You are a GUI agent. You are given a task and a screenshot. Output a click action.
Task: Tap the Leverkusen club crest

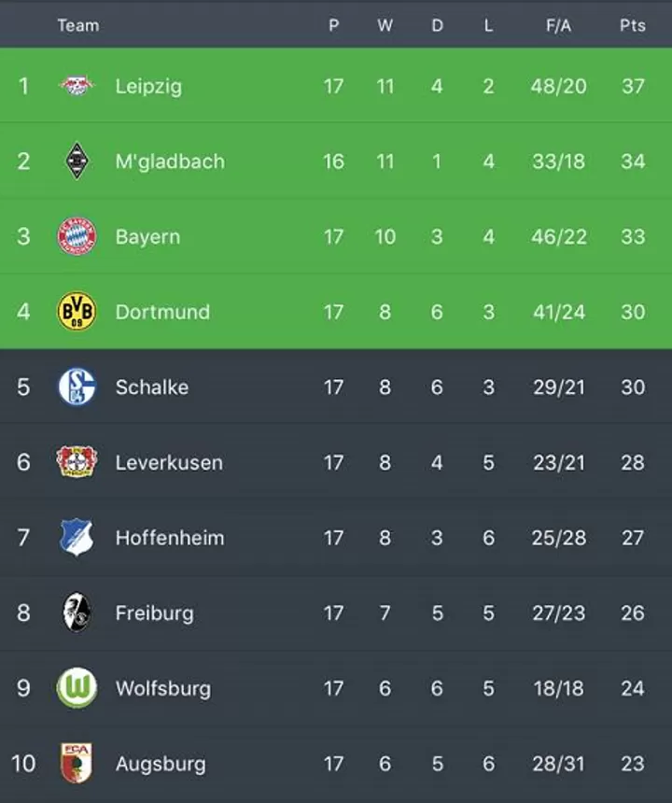[77, 462]
